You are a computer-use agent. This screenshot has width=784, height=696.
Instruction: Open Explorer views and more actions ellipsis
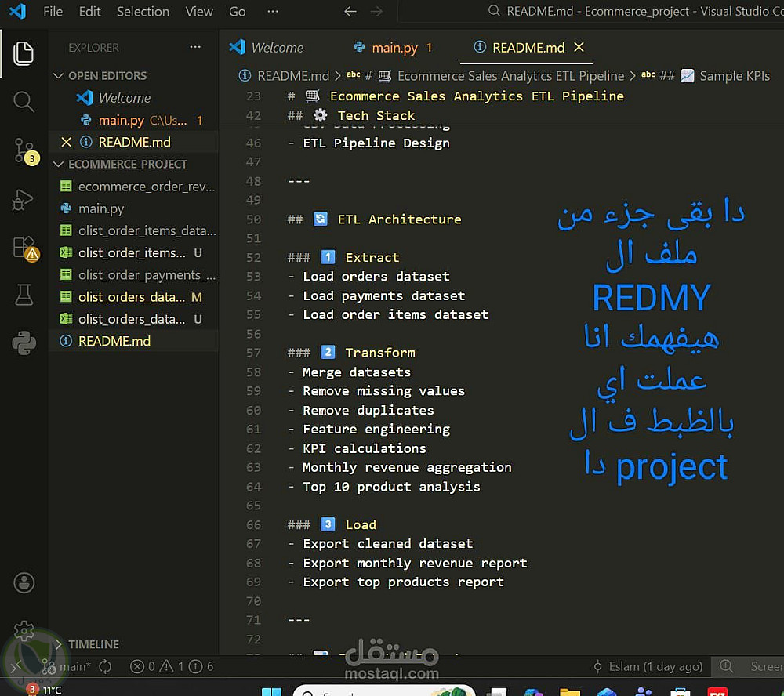(x=195, y=47)
